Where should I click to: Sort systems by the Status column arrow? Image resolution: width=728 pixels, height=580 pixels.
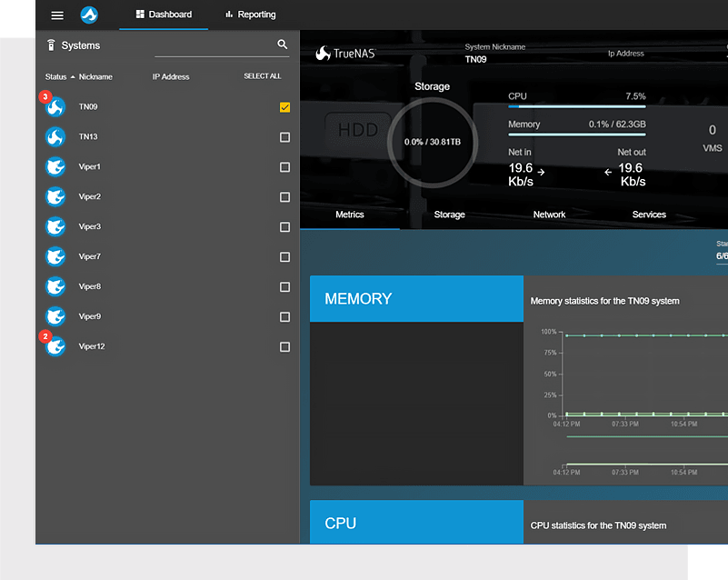point(73,77)
